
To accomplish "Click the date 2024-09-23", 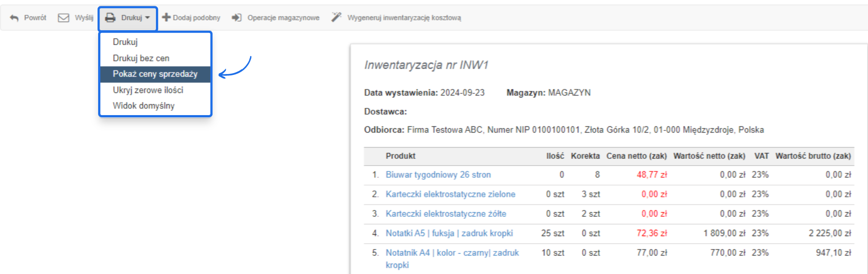I will pyautogui.click(x=462, y=93).
